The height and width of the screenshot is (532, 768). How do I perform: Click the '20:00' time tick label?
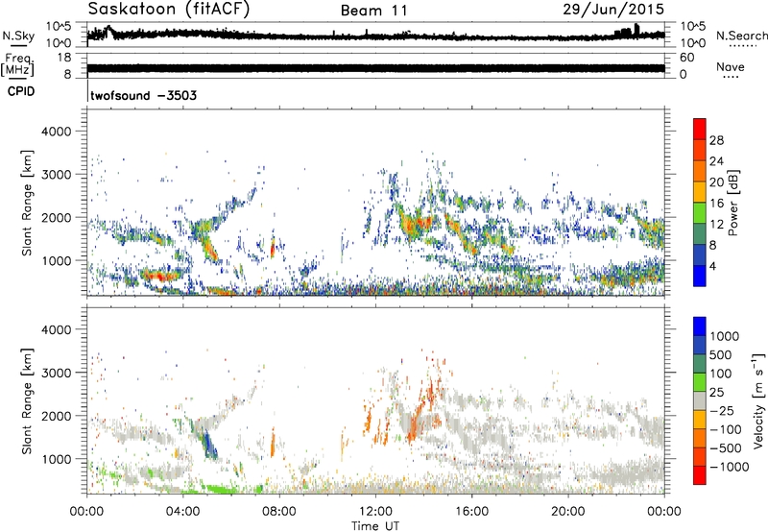pos(568,512)
